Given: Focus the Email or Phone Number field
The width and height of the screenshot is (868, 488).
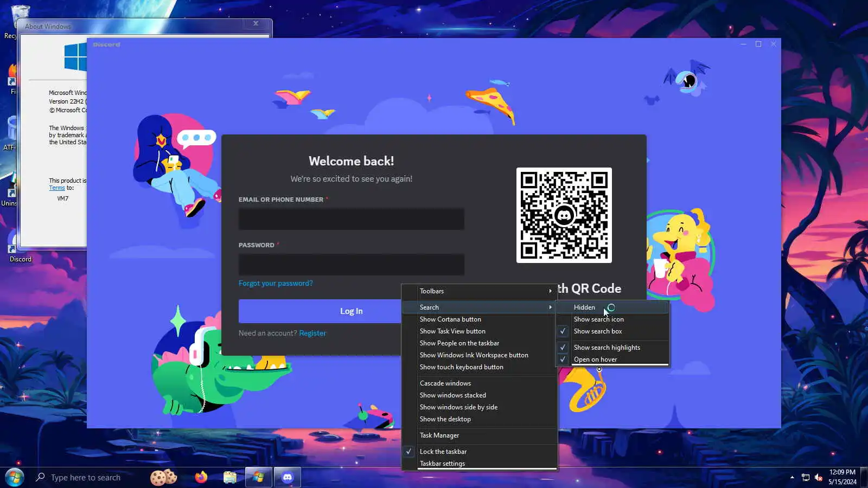Looking at the screenshot, I should click(352, 219).
